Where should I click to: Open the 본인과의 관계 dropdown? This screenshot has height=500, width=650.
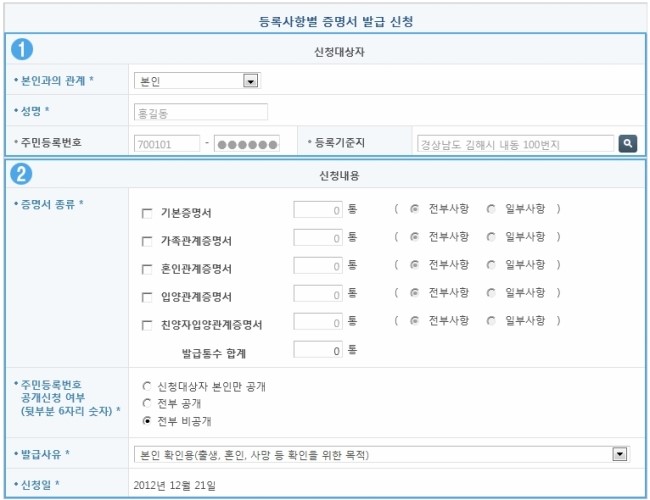(x=250, y=80)
